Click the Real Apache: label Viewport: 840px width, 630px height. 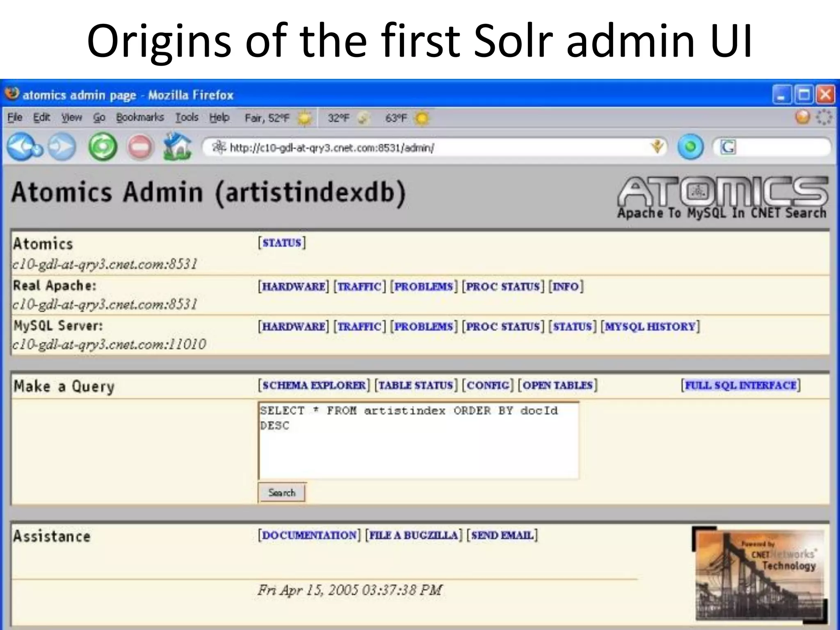pos(55,285)
